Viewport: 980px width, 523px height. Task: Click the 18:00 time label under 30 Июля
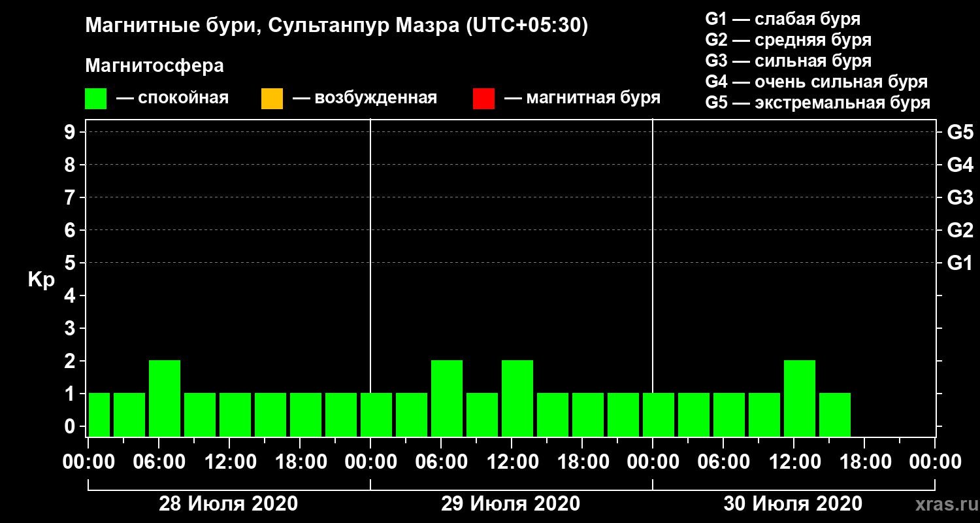(864, 462)
